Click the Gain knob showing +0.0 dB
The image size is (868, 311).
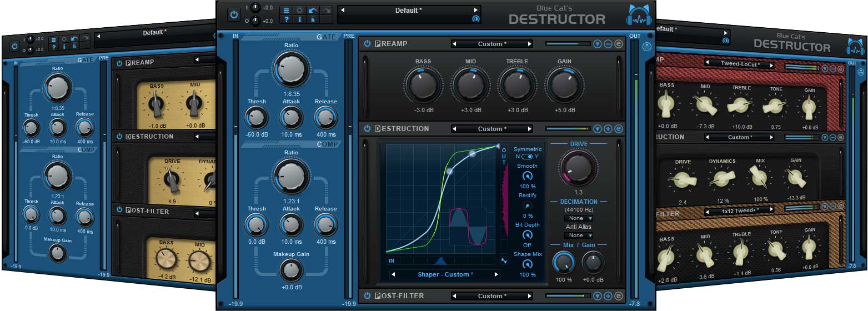click(x=593, y=262)
